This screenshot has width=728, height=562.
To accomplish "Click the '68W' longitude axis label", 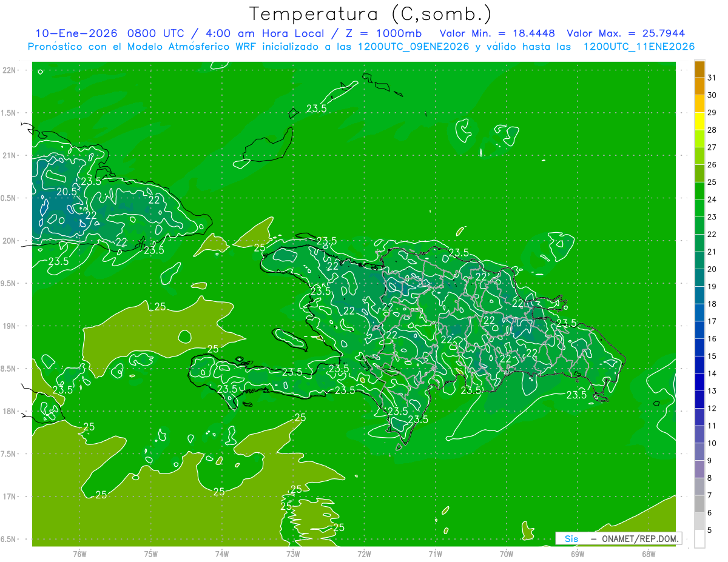I will [x=649, y=554].
